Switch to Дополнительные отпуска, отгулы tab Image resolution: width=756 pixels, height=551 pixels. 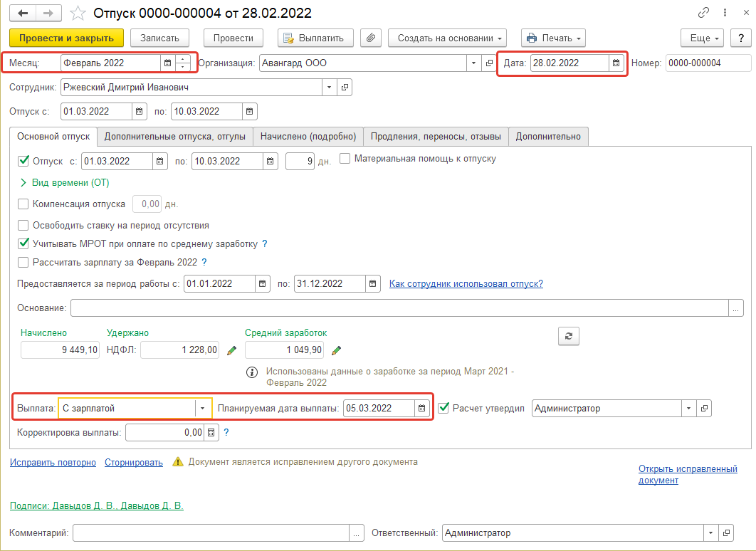point(175,137)
